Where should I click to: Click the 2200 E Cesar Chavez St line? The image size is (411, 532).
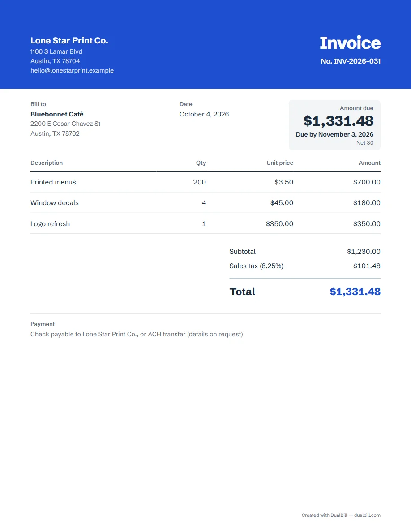click(x=65, y=124)
